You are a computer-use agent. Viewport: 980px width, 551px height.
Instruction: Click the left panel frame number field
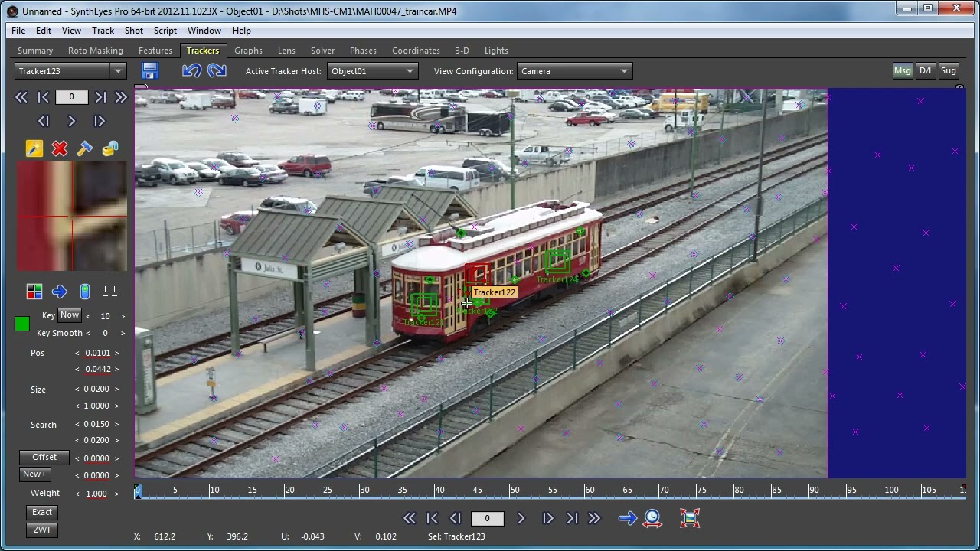[72, 97]
